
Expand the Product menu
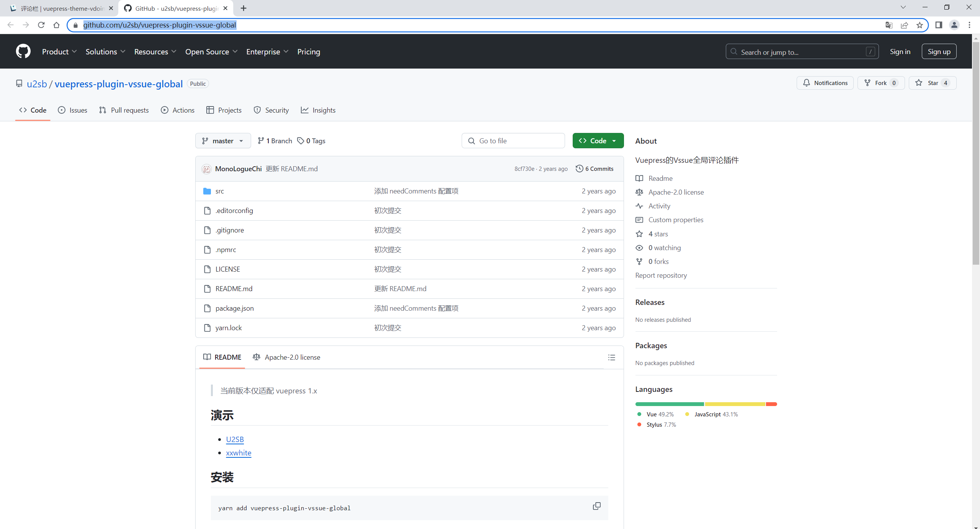pyautogui.click(x=59, y=52)
